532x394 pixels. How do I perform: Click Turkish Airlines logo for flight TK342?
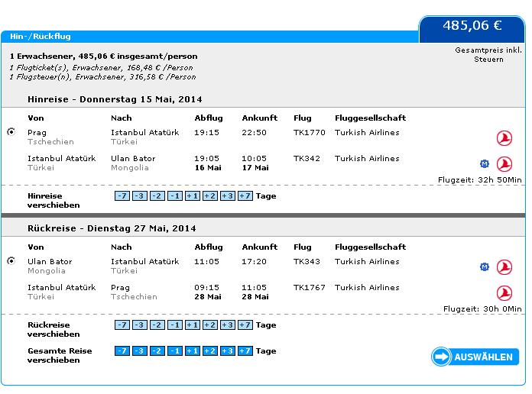504,164
